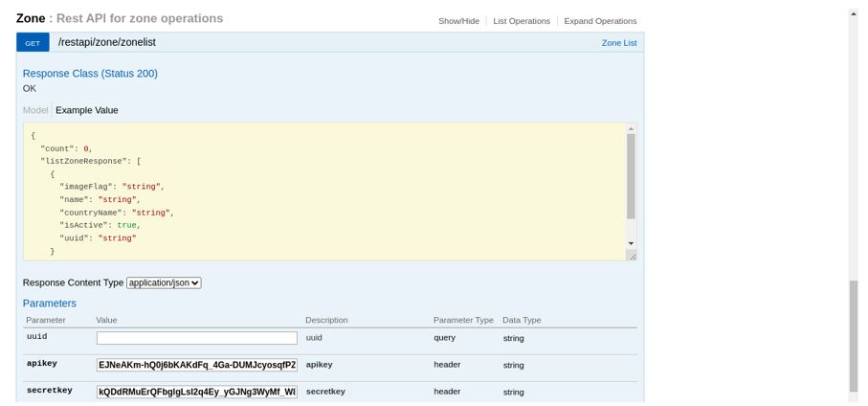The image size is (868, 406).
Task: Click the example box resize grip
Action: click(632, 256)
